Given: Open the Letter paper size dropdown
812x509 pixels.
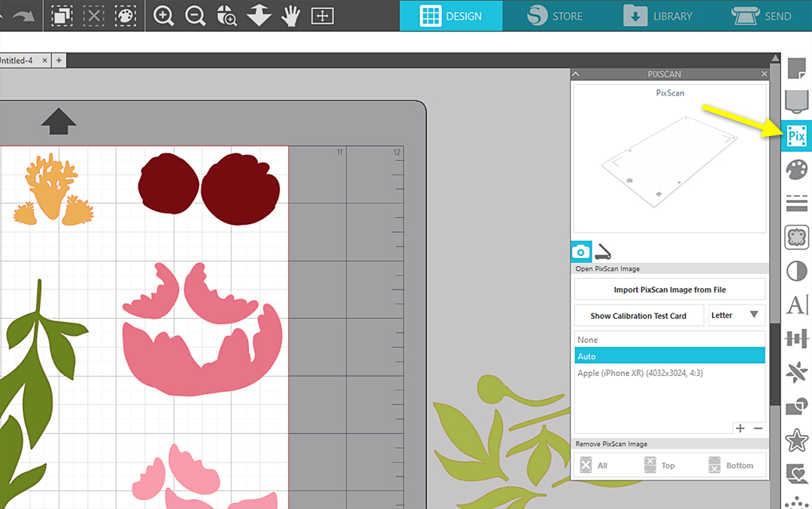Looking at the screenshot, I should (x=736, y=315).
